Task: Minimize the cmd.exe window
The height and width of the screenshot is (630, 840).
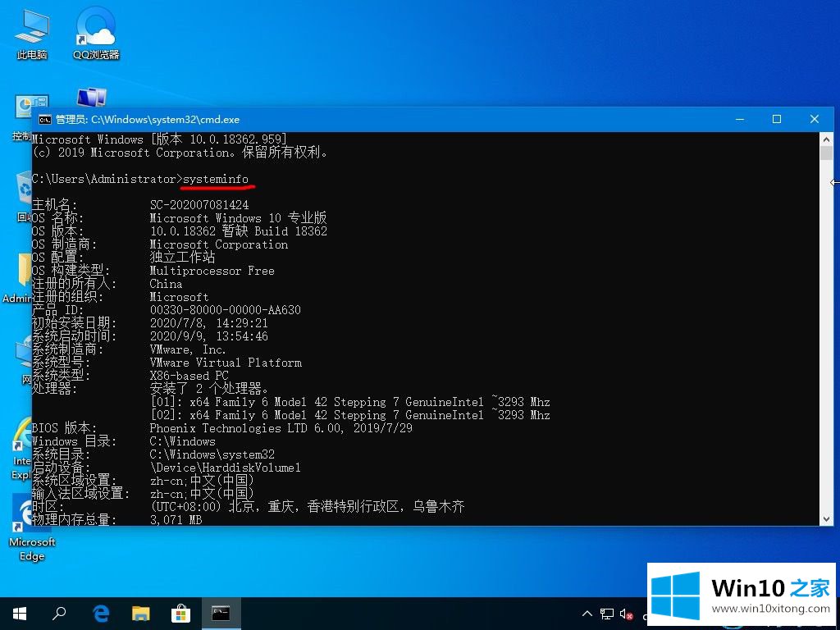Action: click(740, 120)
